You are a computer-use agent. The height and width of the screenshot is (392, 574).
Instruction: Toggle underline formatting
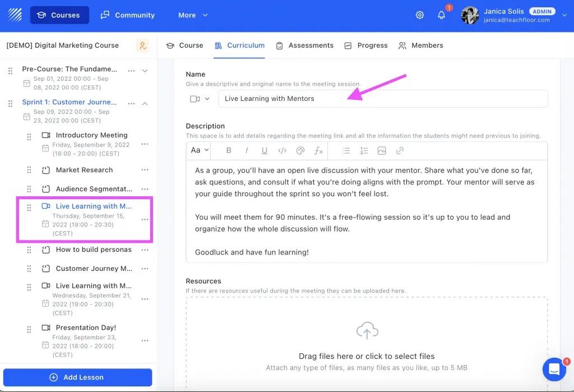(265, 150)
